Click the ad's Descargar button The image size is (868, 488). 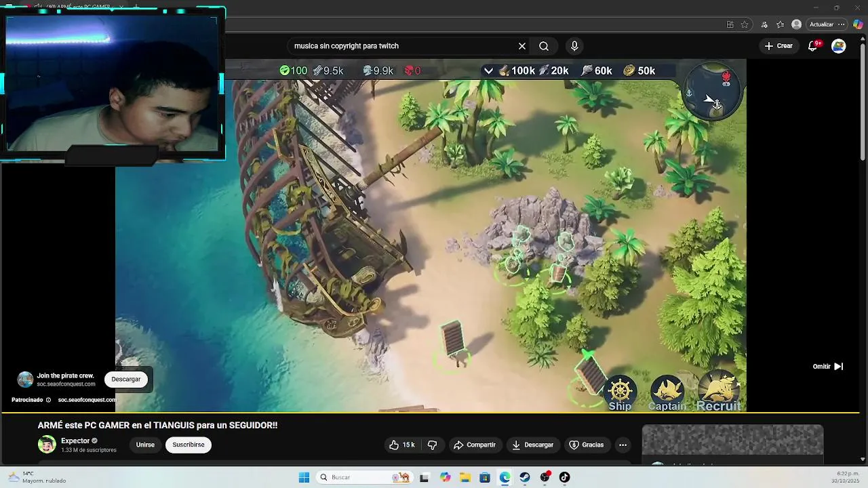tap(125, 379)
